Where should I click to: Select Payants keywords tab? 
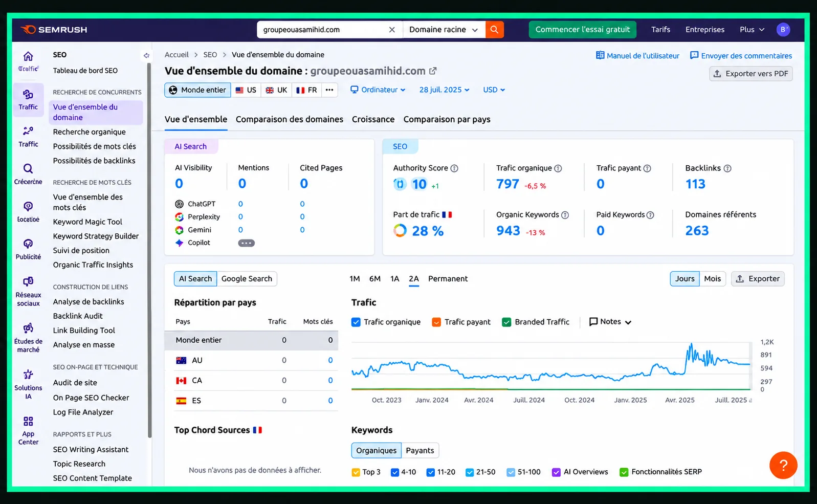[x=420, y=451]
